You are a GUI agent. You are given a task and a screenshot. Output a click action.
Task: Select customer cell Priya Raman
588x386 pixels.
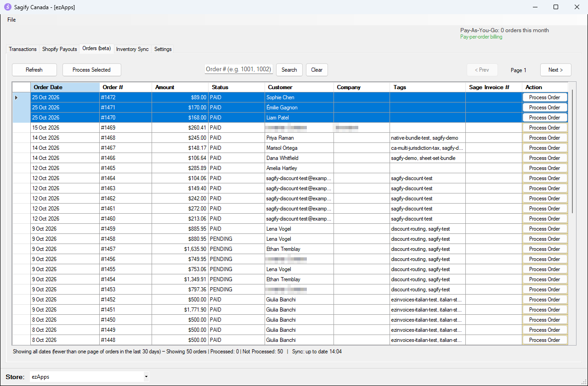pyautogui.click(x=299, y=138)
